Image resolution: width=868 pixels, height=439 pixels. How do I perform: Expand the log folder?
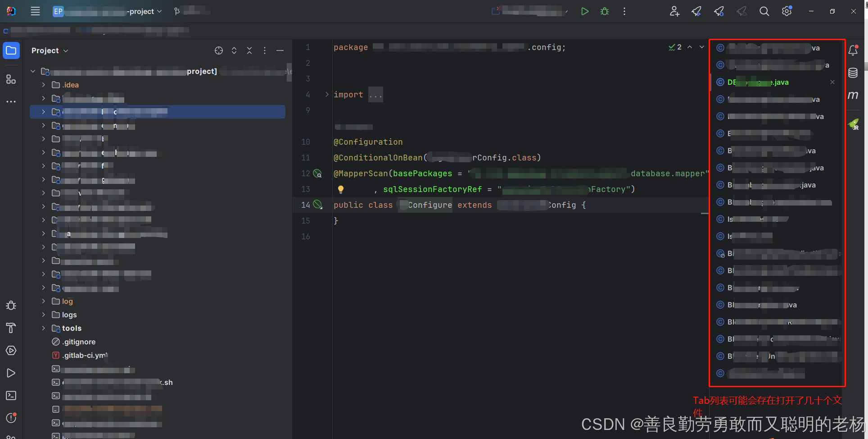point(43,301)
